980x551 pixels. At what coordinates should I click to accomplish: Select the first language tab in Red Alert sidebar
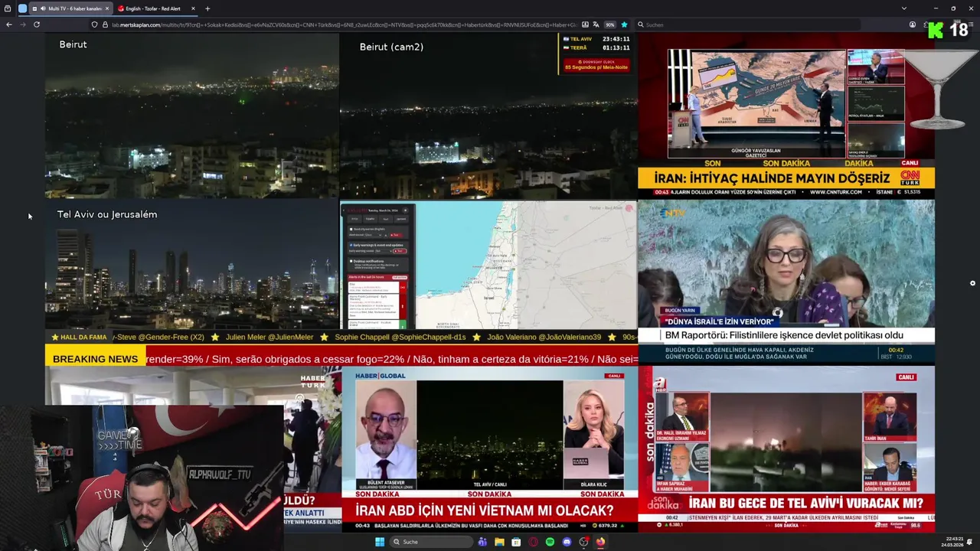(x=354, y=219)
